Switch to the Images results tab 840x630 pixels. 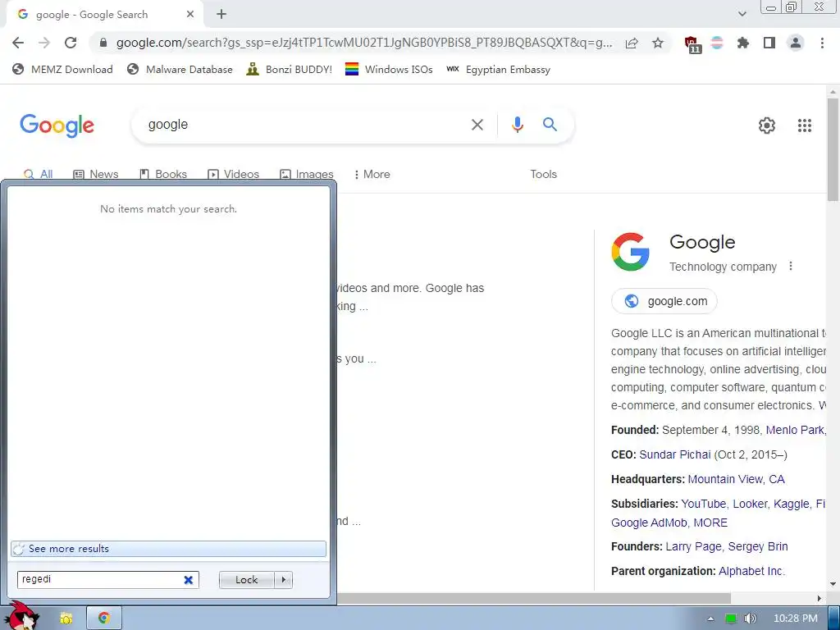(307, 174)
